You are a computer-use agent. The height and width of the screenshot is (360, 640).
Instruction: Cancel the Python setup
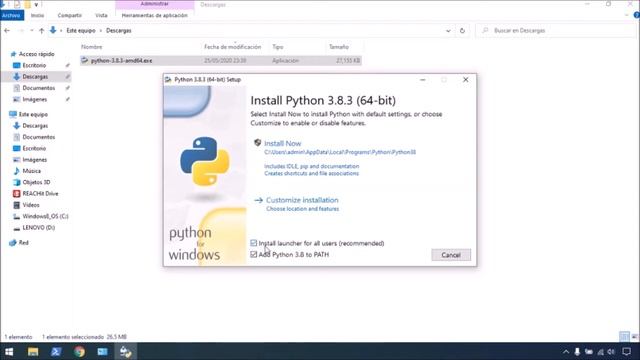[451, 255]
